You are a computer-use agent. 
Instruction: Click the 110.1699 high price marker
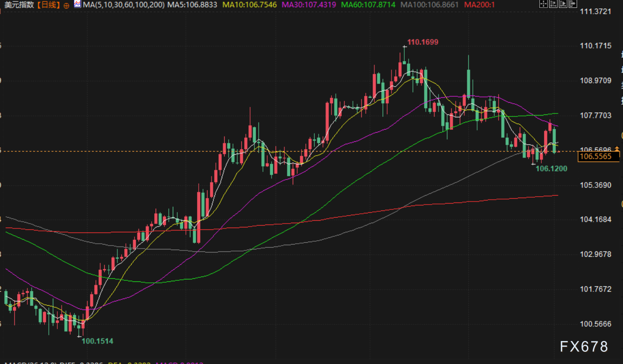[423, 43]
